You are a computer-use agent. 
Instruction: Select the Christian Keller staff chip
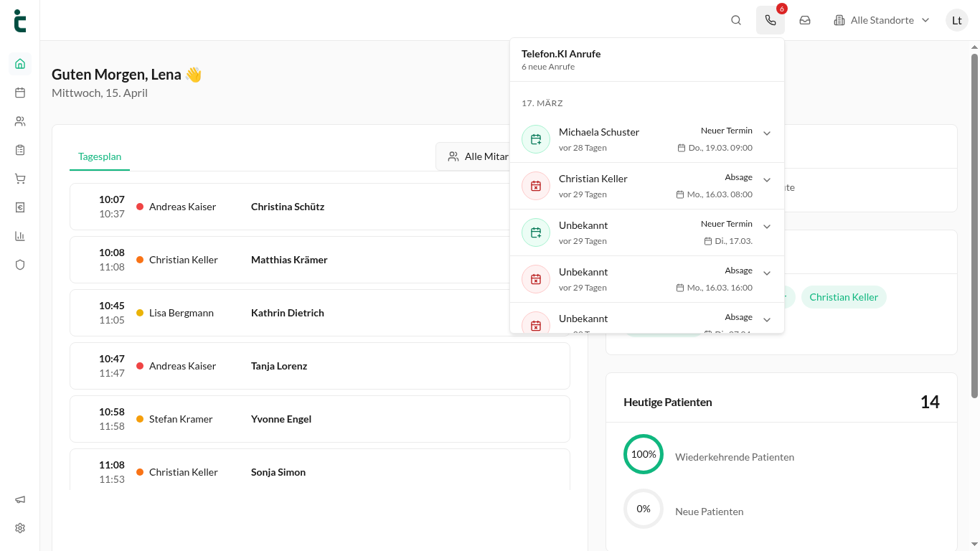(x=844, y=297)
